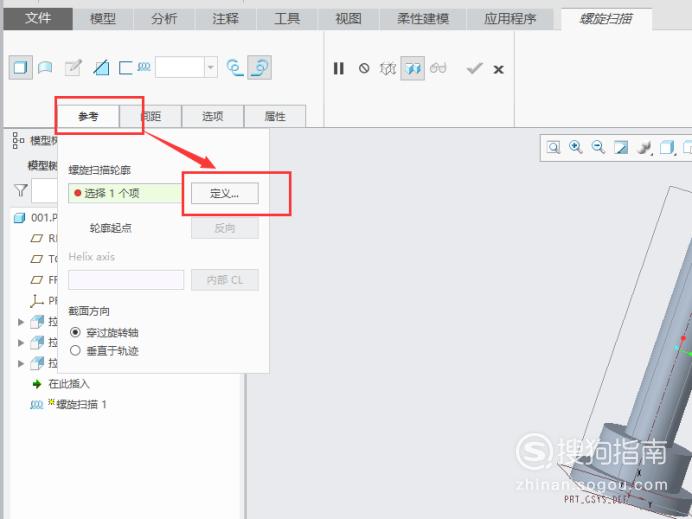Select the 在此插入 tree marker

(x=60, y=384)
